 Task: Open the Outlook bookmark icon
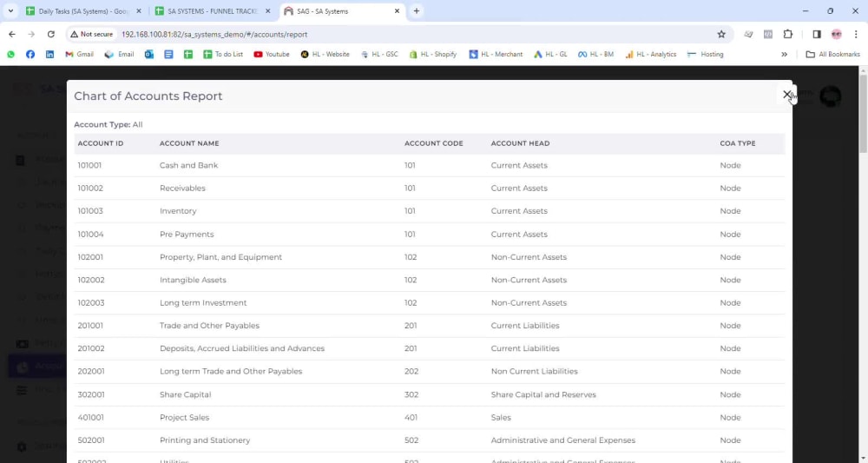pos(149,54)
